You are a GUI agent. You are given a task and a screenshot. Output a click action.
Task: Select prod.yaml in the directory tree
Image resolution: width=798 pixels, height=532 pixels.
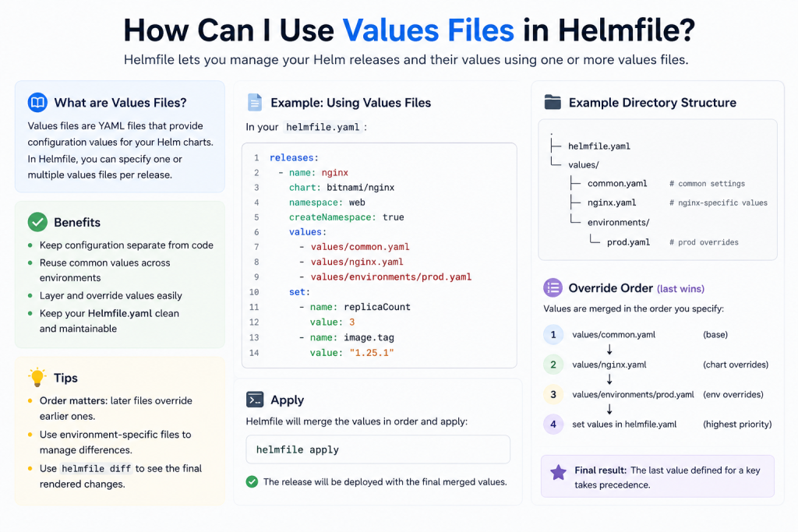pyautogui.click(x=629, y=242)
